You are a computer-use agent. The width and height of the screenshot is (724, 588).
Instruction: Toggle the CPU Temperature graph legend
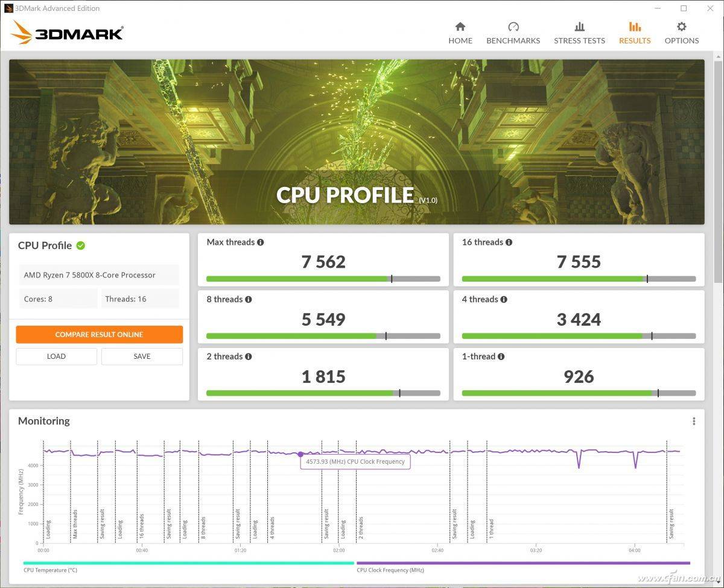coord(50,570)
